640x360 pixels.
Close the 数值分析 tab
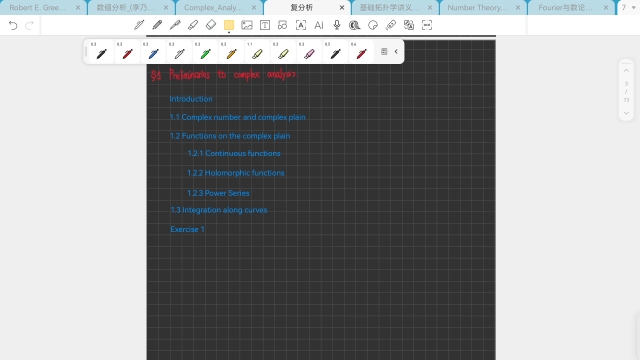166,7
